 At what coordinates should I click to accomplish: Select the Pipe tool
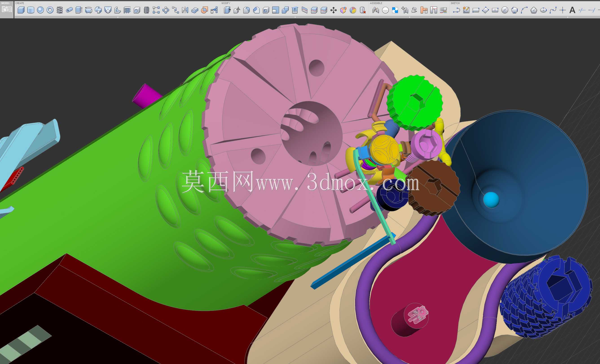[69, 10]
